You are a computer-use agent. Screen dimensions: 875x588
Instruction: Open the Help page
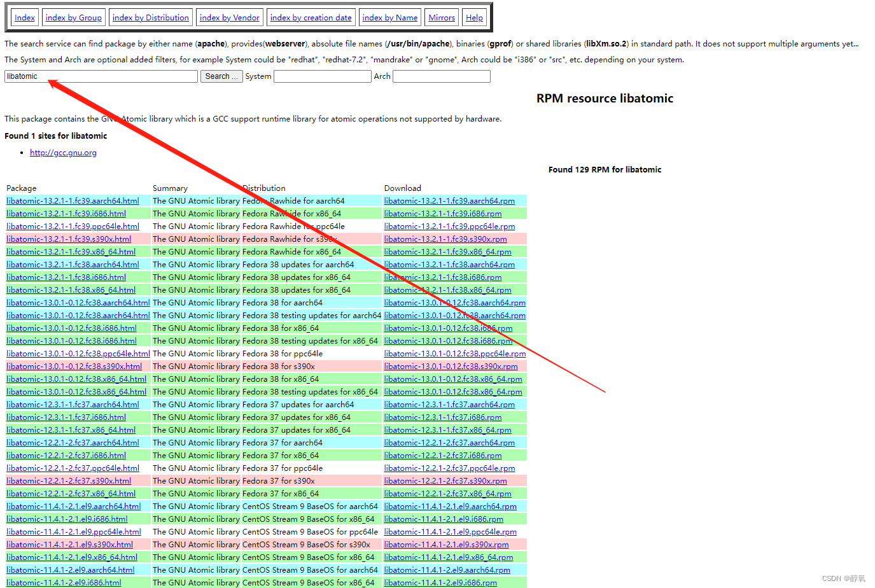pyautogui.click(x=474, y=17)
